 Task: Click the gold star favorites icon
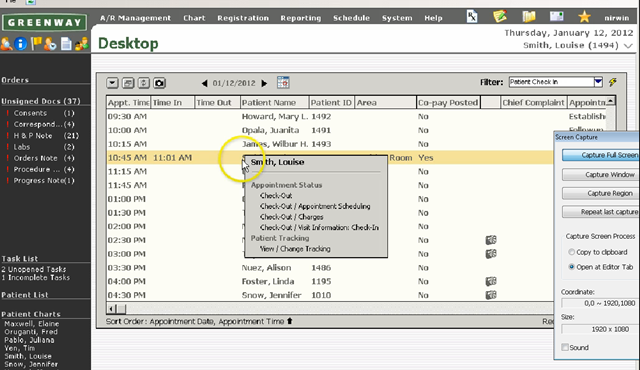[584, 17]
